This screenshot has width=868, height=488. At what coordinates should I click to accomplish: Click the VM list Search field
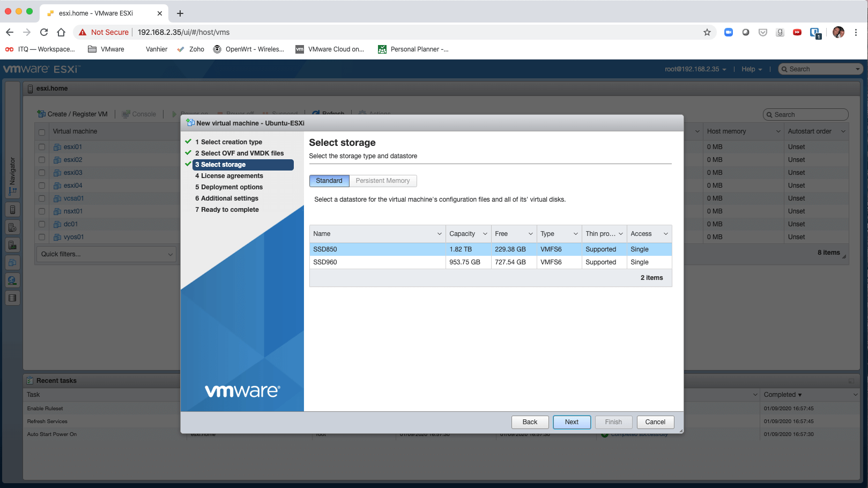[x=806, y=115]
